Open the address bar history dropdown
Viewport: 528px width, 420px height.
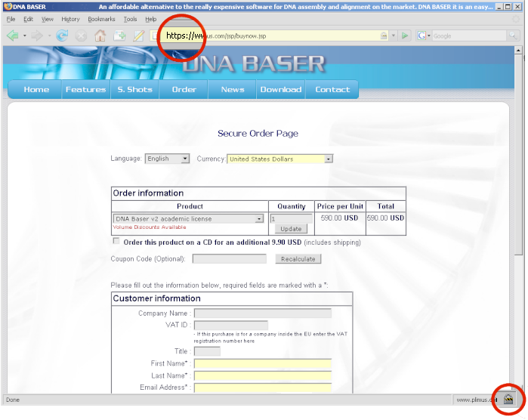click(393, 36)
